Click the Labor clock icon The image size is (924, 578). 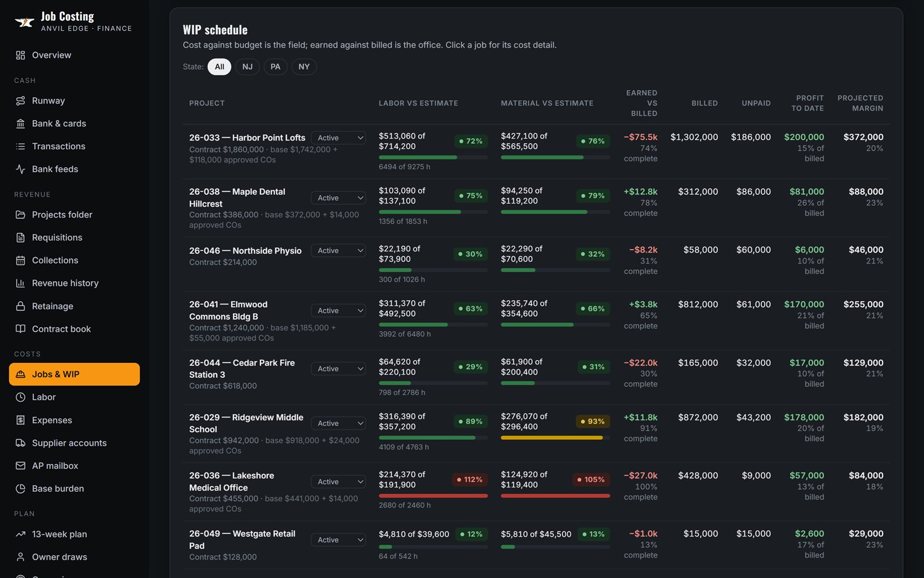pyautogui.click(x=20, y=397)
